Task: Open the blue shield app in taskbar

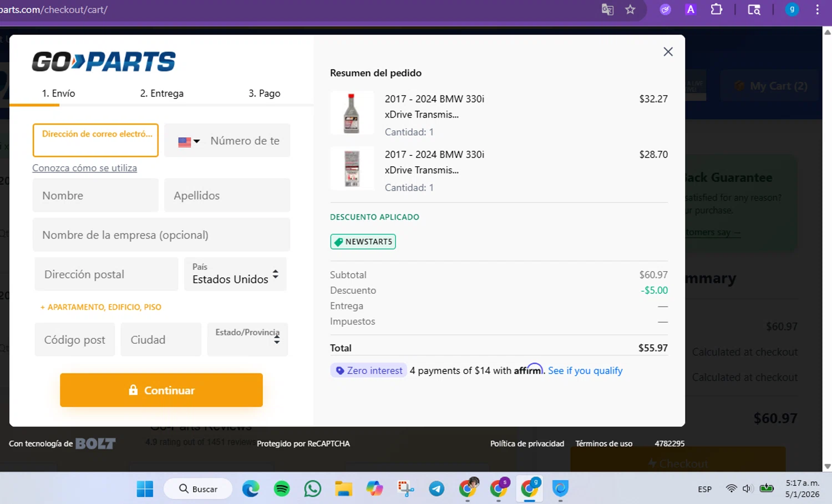Action: (x=560, y=489)
